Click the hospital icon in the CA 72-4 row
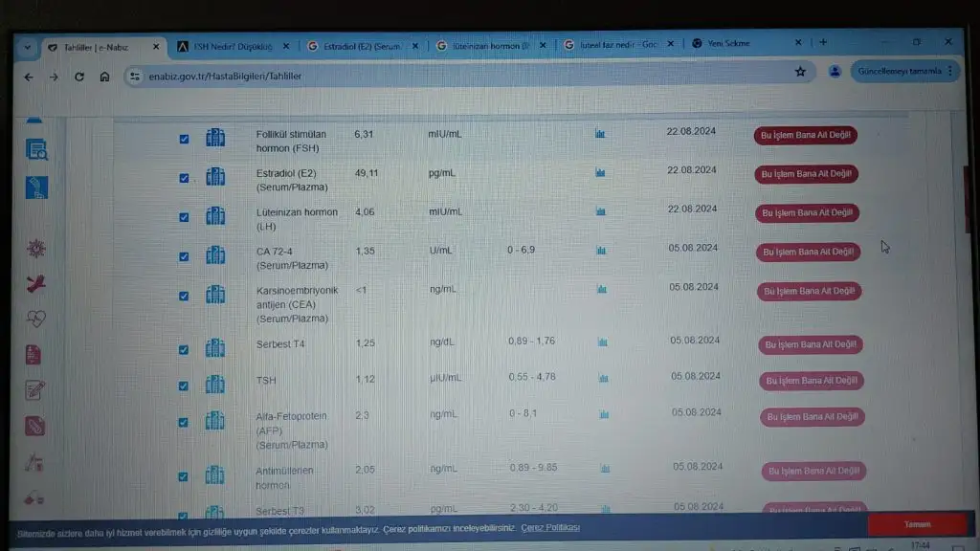 click(x=215, y=254)
